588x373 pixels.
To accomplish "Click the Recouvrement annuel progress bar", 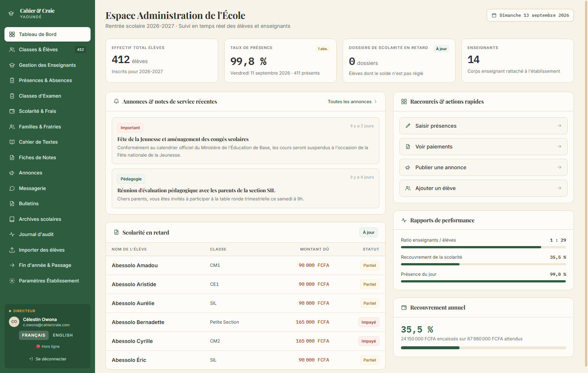I will (x=483, y=348).
